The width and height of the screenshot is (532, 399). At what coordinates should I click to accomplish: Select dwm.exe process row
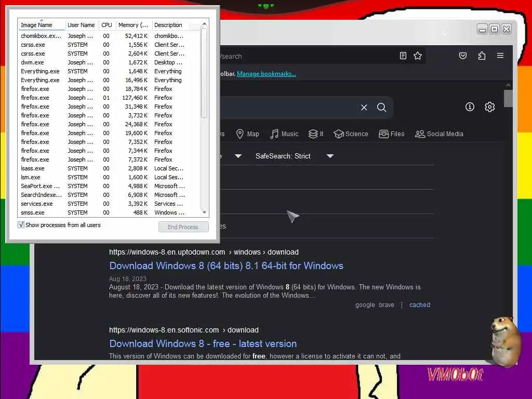click(109, 62)
